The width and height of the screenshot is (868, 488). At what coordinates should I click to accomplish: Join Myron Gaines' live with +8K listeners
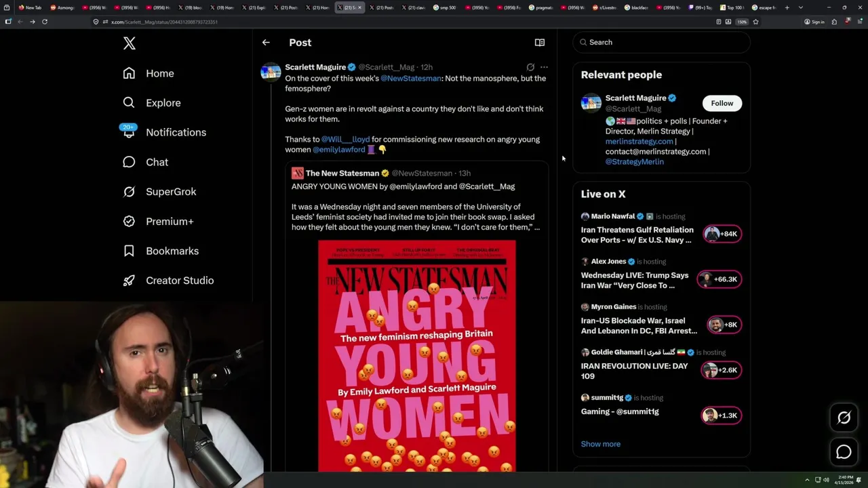pos(724,325)
